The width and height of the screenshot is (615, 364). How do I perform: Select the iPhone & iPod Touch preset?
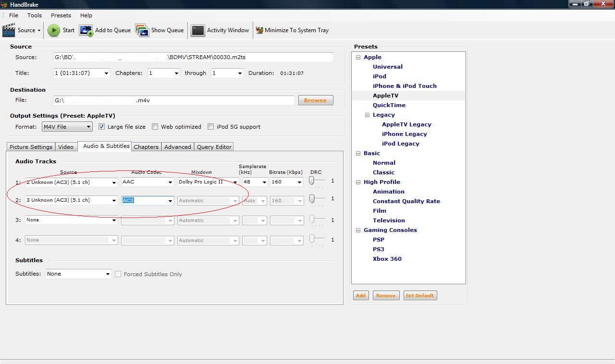pos(405,86)
